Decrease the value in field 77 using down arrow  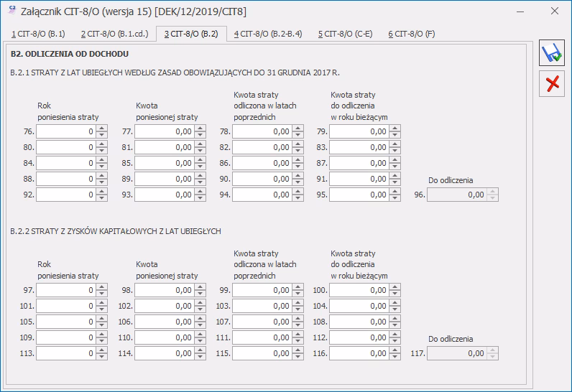click(x=199, y=135)
